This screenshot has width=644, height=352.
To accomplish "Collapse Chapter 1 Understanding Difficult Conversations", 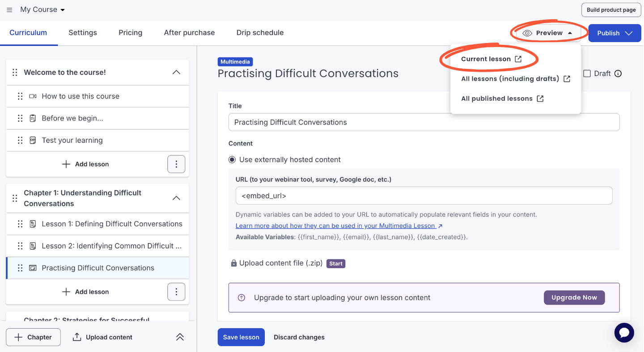I will coord(176,198).
